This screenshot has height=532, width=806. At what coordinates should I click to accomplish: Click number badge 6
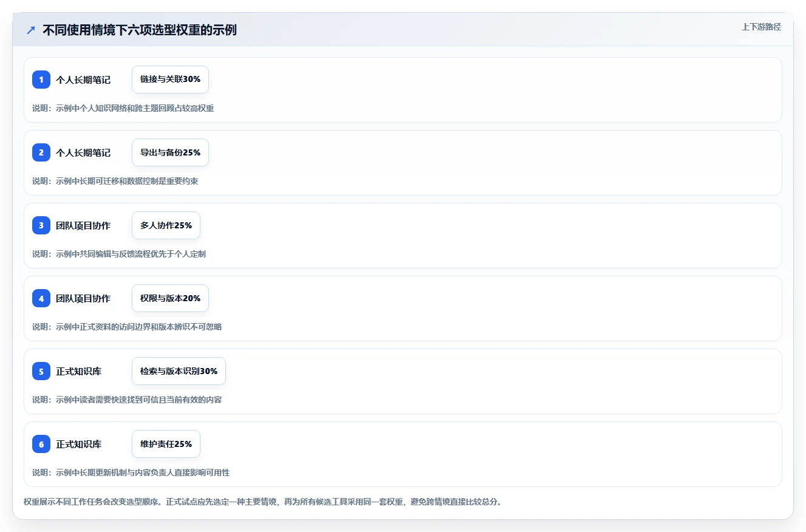pyautogui.click(x=41, y=444)
